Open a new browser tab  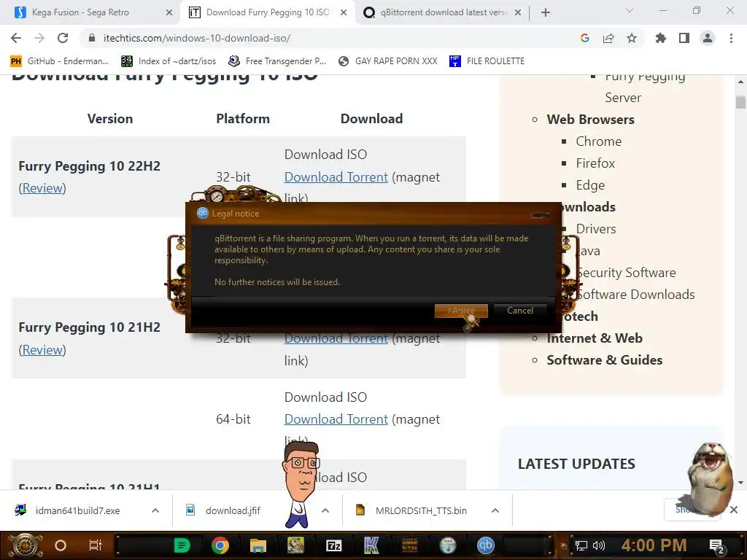point(546,12)
